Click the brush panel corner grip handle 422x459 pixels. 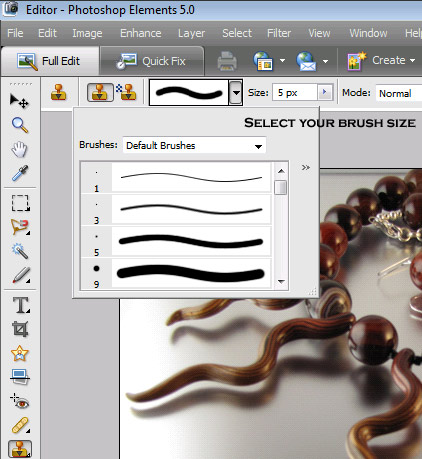[x=312, y=292]
